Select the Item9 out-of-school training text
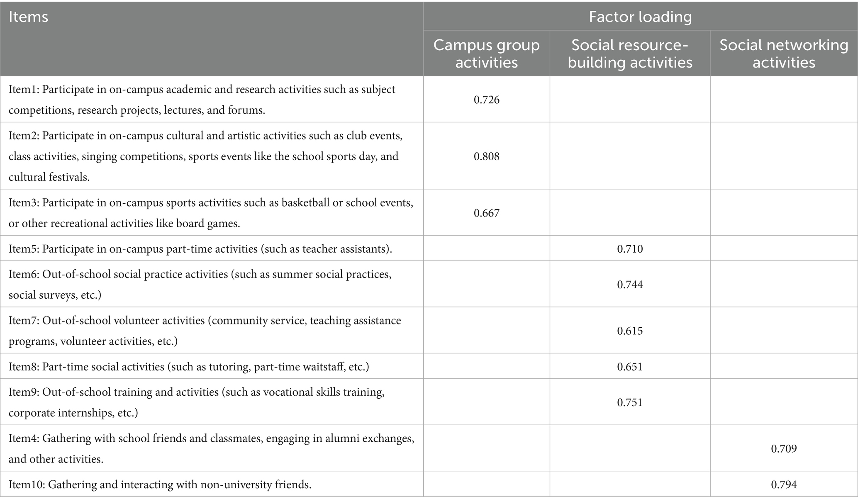Screen dimensions: 858x504 (197, 402)
